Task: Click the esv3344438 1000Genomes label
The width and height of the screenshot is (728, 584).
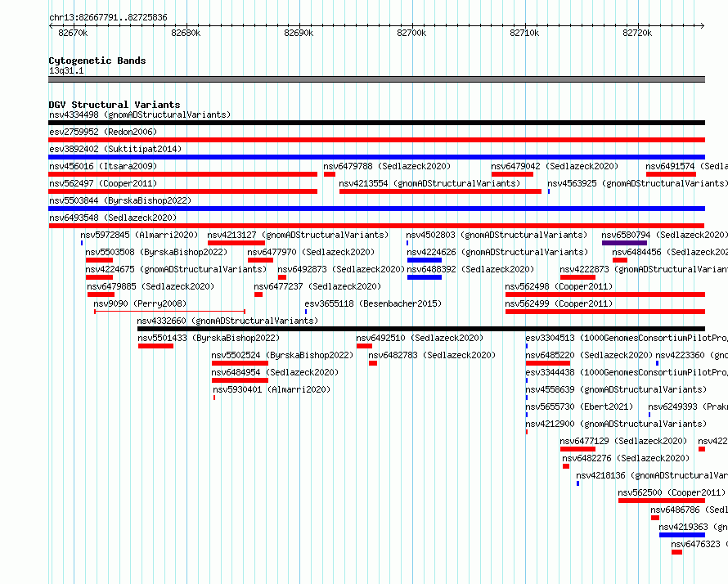Action: (627, 372)
